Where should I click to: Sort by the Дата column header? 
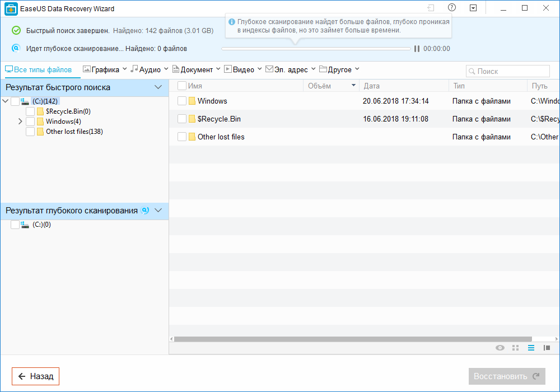404,86
